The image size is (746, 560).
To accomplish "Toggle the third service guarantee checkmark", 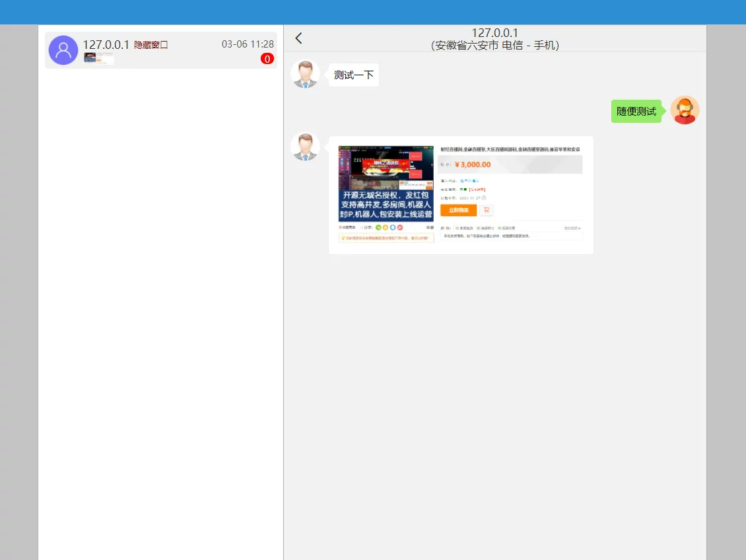I will [x=500, y=227].
